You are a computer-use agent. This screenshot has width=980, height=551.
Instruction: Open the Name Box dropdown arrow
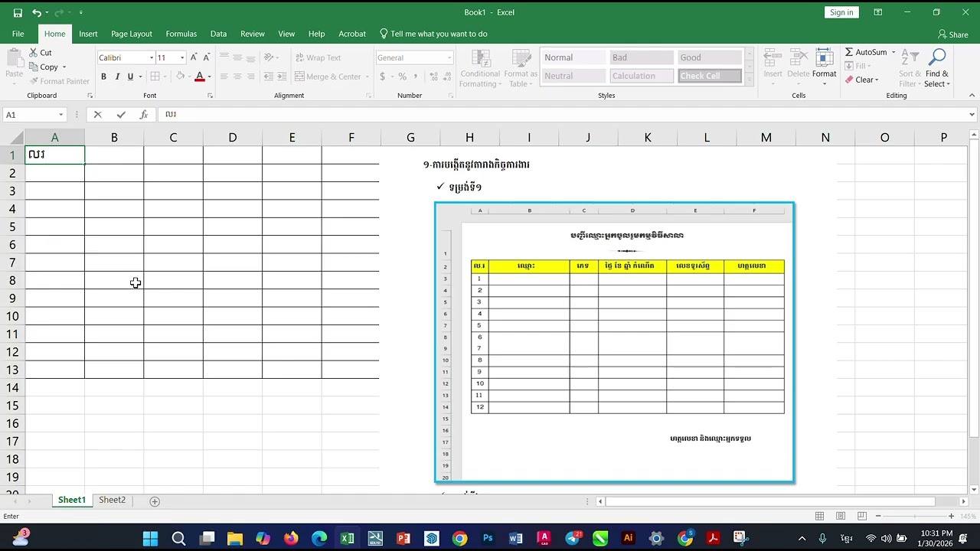(x=61, y=115)
